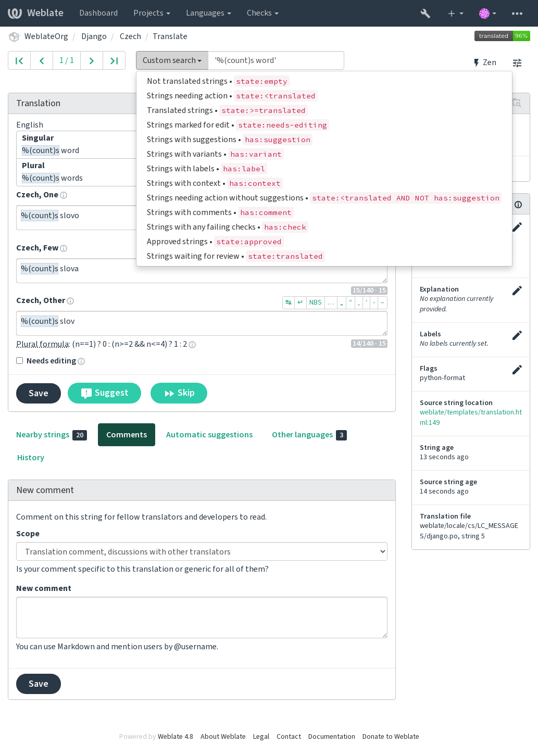Expand the Languages menu
This screenshot has height=756, width=538.
click(x=208, y=13)
